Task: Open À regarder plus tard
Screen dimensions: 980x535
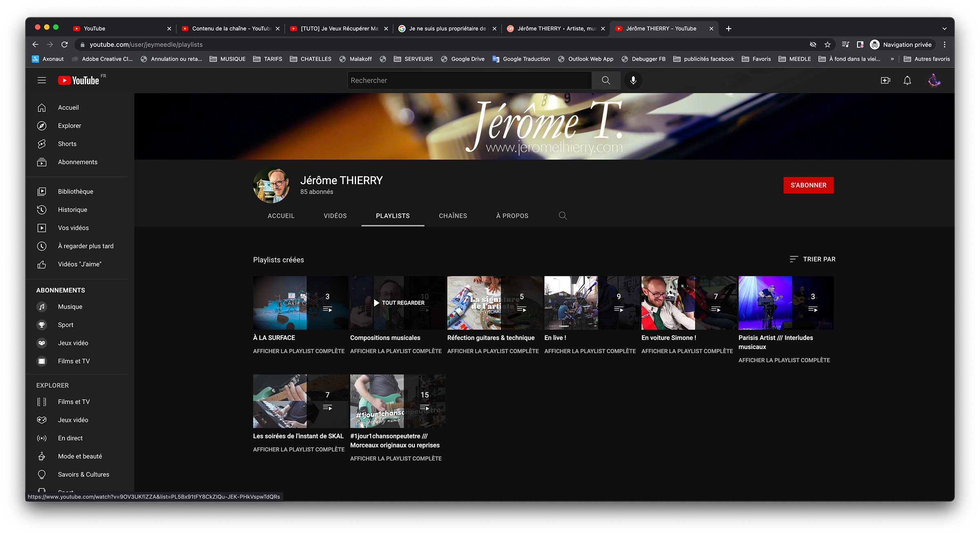Action: [x=80, y=246]
